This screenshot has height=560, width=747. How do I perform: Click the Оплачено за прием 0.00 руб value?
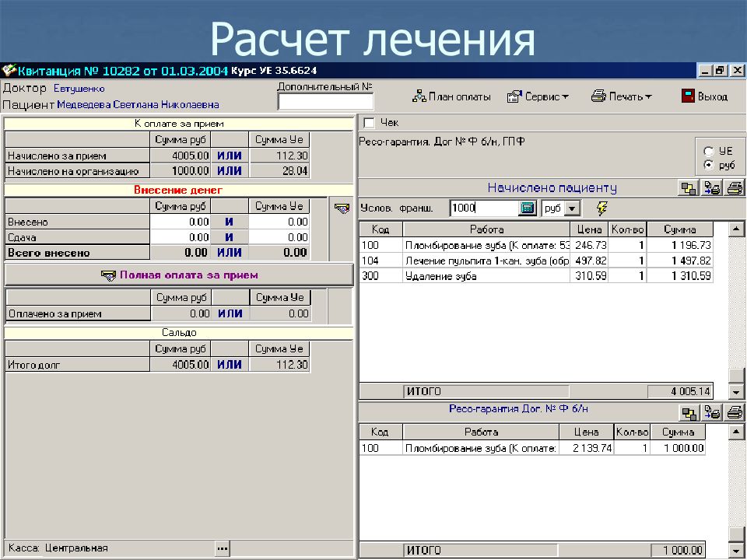(x=181, y=313)
